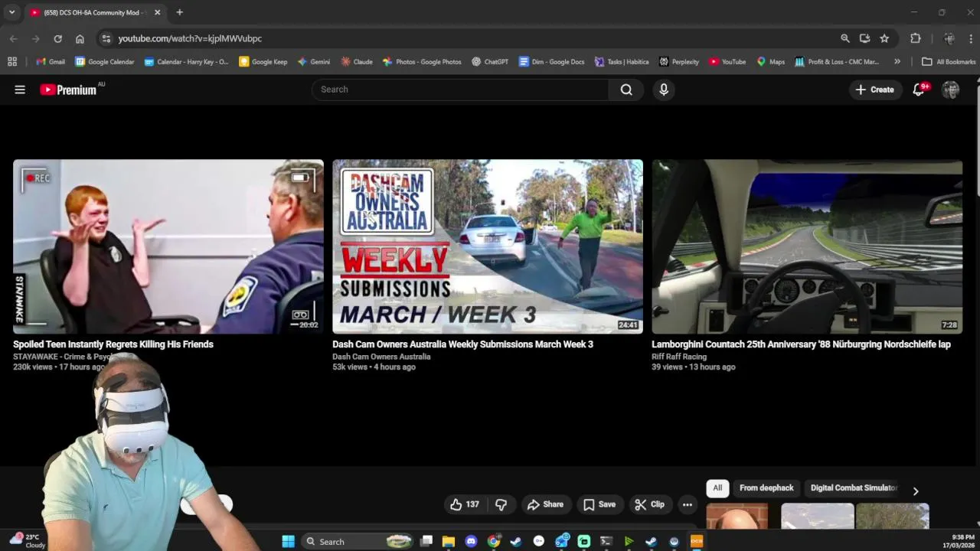This screenshot has height=551, width=980.
Task: Click the install app icon in address bar
Action: pyautogui.click(x=864, y=38)
